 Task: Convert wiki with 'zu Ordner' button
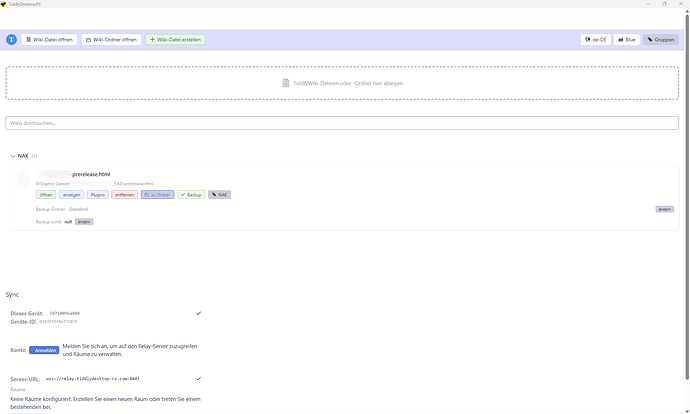(158, 195)
